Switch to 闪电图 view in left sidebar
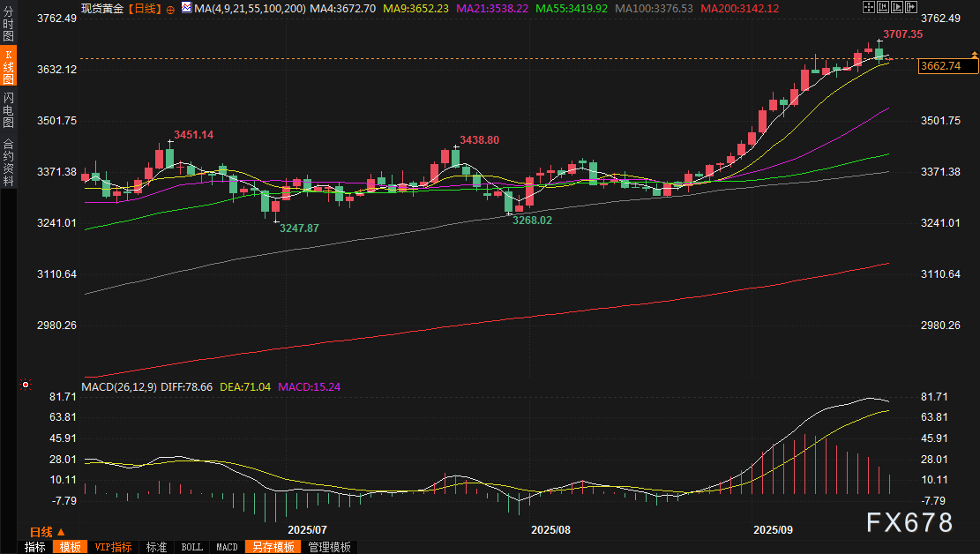The height and width of the screenshot is (554, 980). (8, 109)
